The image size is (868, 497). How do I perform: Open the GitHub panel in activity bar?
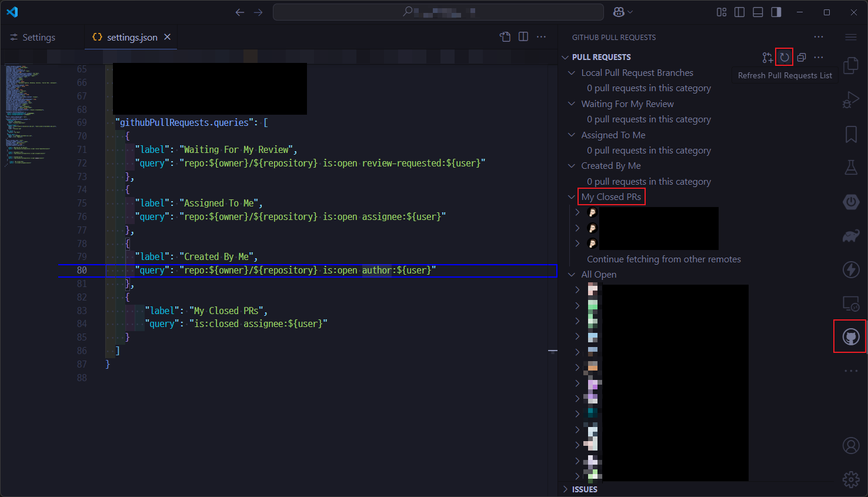pyautogui.click(x=850, y=336)
